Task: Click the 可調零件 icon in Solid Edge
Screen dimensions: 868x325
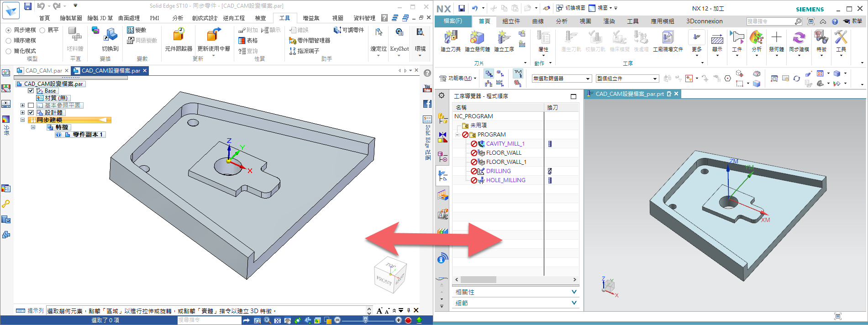Action: [349, 30]
